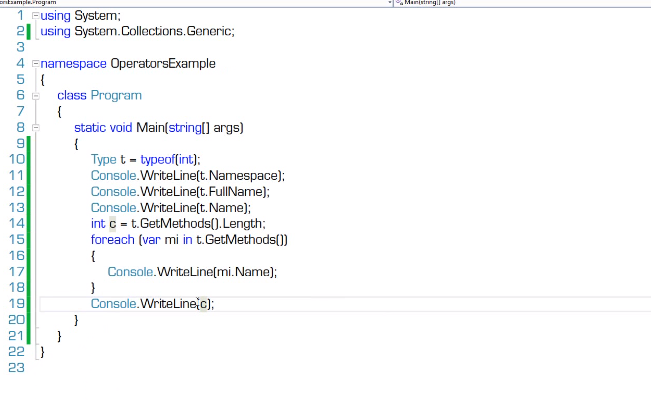Viewport: 651px width, 400px height.
Task: Click 'Type' keyword on line 10
Action: 103,160
